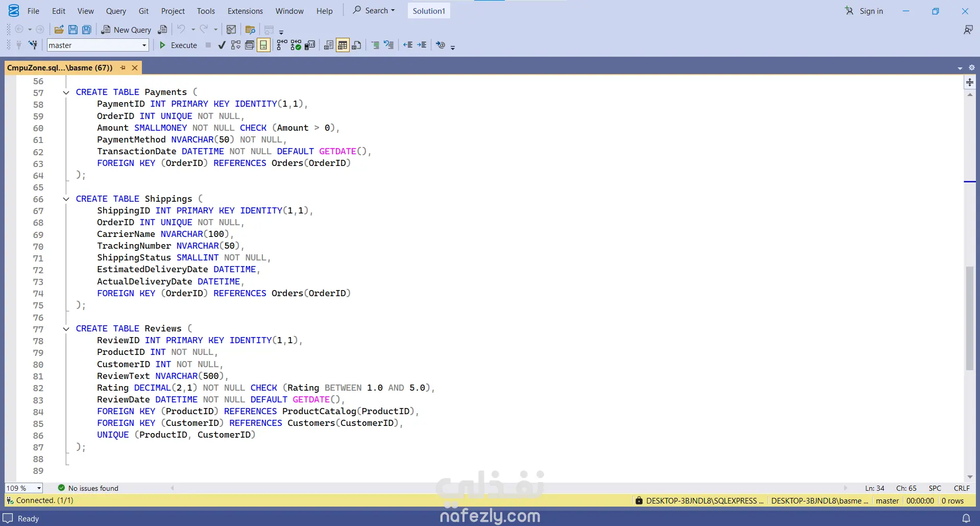Image resolution: width=980 pixels, height=526 pixels.
Task: Click the Connected. (1/1) status
Action: [40, 500]
